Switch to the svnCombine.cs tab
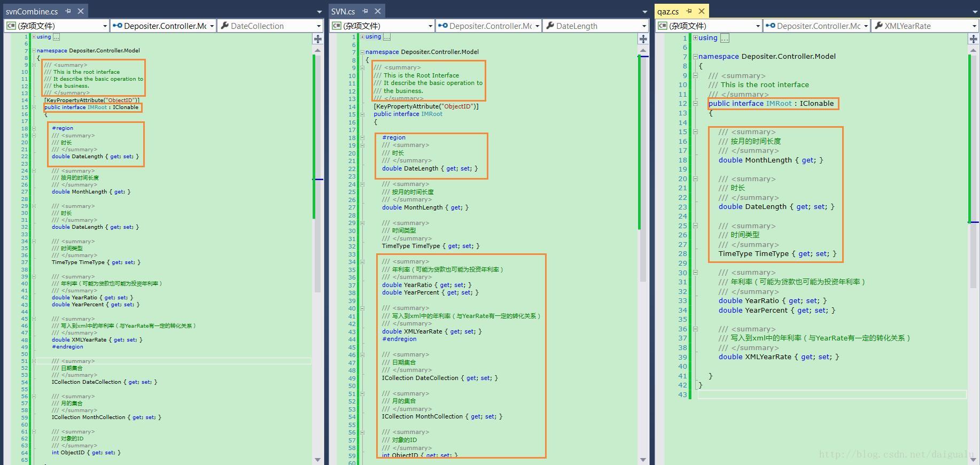This screenshot has width=980, height=465. point(32,11)
